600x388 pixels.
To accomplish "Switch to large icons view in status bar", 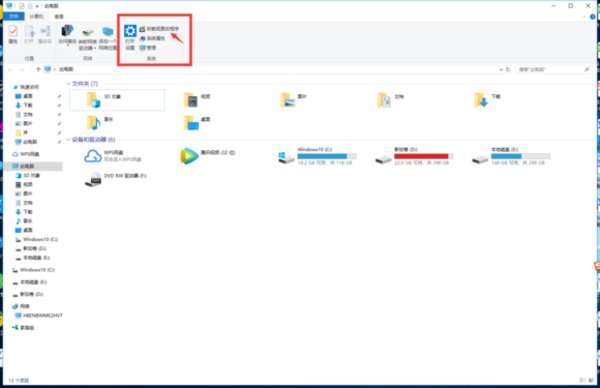I will (590, 380).
